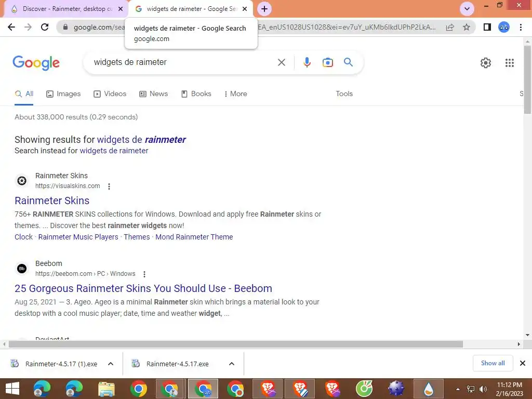Clear the search box with the X
Viewport: 532px width, 399px height.
(x=281, y=62)
